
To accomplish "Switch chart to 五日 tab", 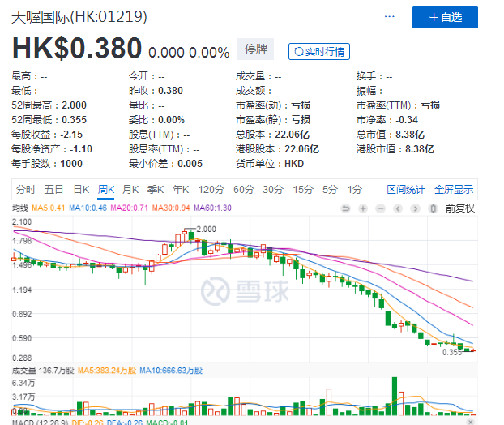I will 53,190.
